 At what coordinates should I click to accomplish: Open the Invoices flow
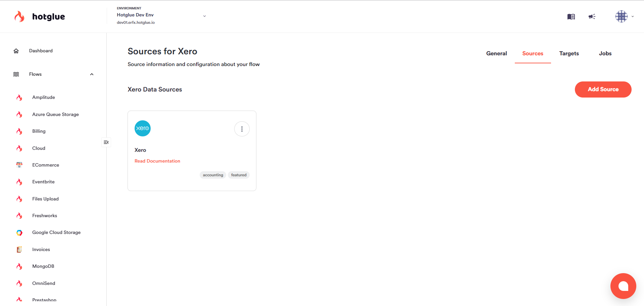pos(41,250)
